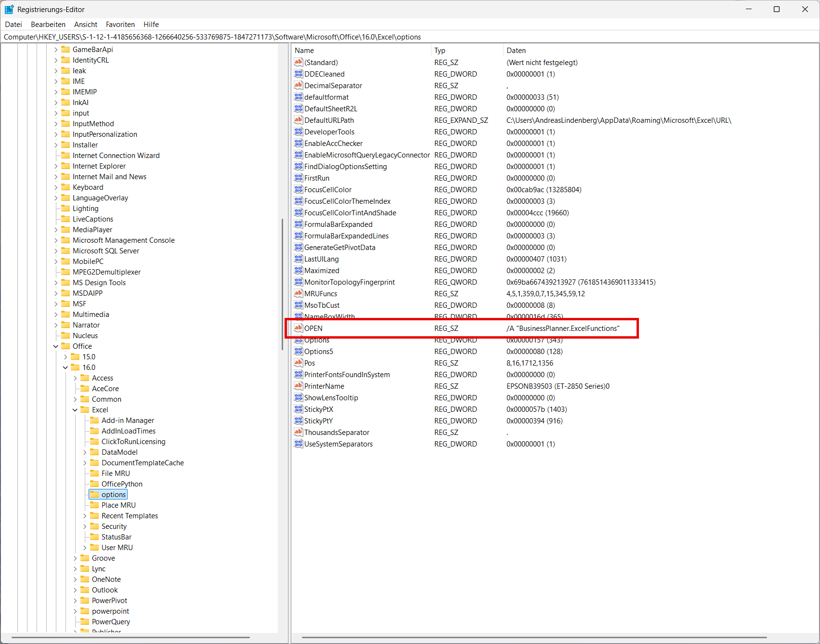Select the Place MRU key
Image resolution: width=820 pixels, height=644 pixels.
pos(118,505)
